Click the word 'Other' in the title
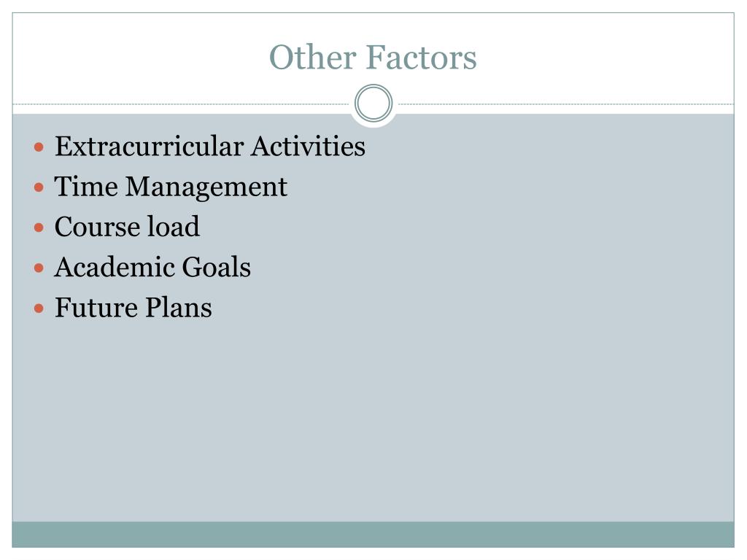This screenshot has width=747, height=560. coord(313,57)
